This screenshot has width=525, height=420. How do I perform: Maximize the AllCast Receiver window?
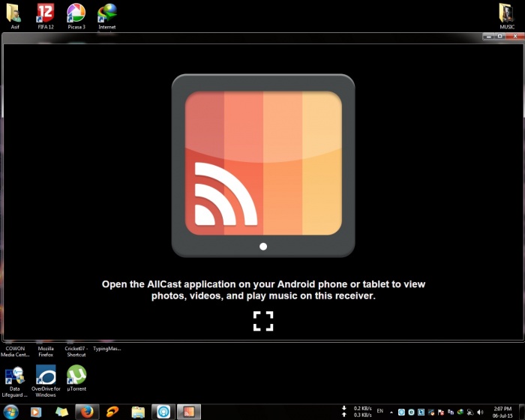(500, 36)
